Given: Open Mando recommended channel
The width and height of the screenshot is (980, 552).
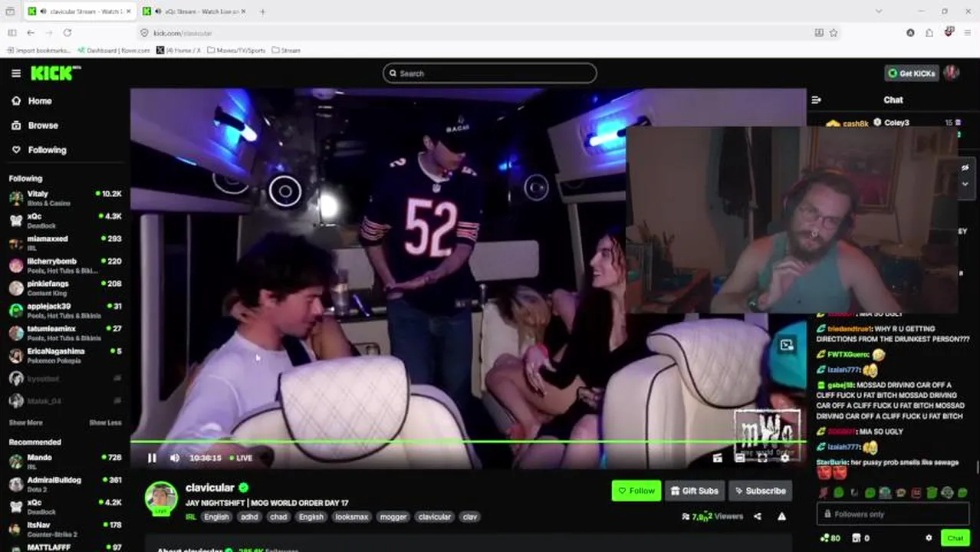Looking at the screenshot, I should 65,461.
